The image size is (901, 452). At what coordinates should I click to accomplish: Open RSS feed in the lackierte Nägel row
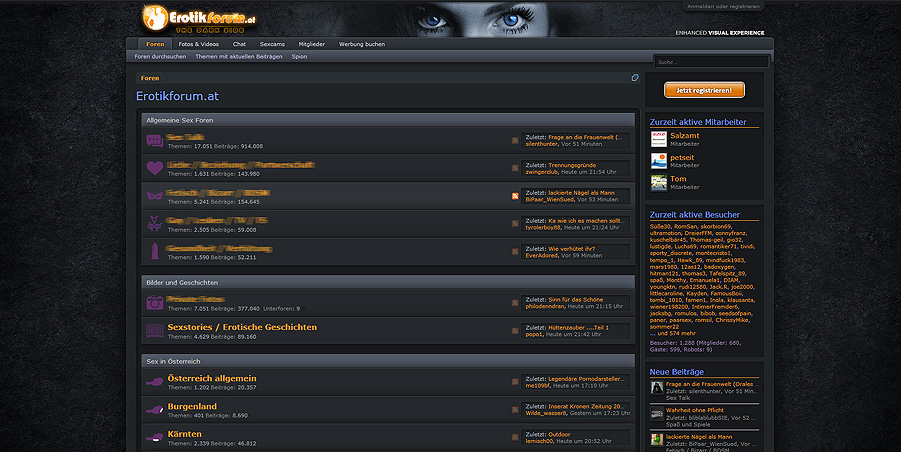(515, 196)
